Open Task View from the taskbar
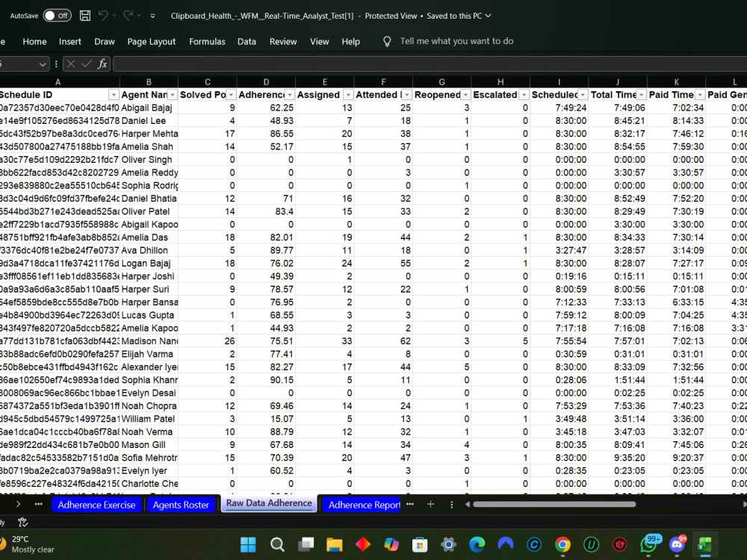 coord(306,544)
